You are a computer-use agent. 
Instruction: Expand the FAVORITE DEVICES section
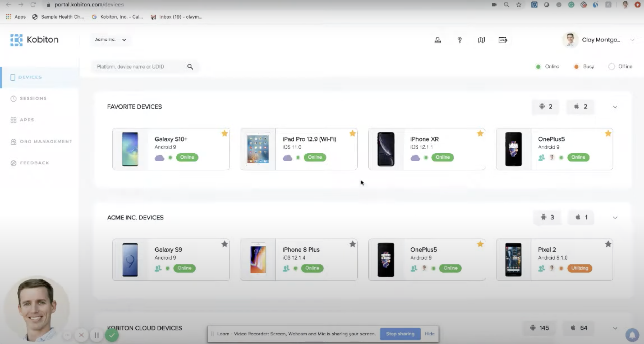[615, 106]
